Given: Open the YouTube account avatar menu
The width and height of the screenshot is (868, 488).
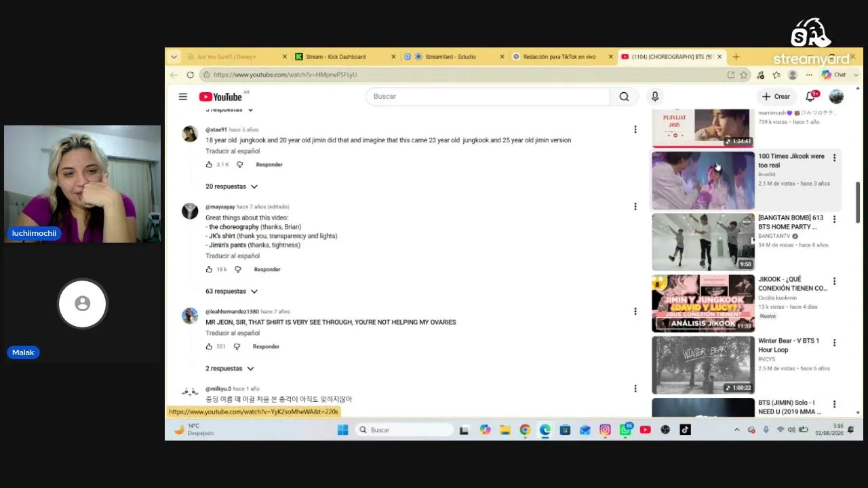Looking at the screenshot, I should point(836,96).
